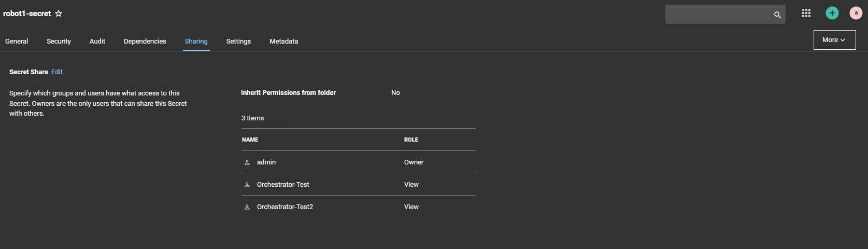Click the user icon beside admin
Screen dimensions: 868x249
[247, 162]
